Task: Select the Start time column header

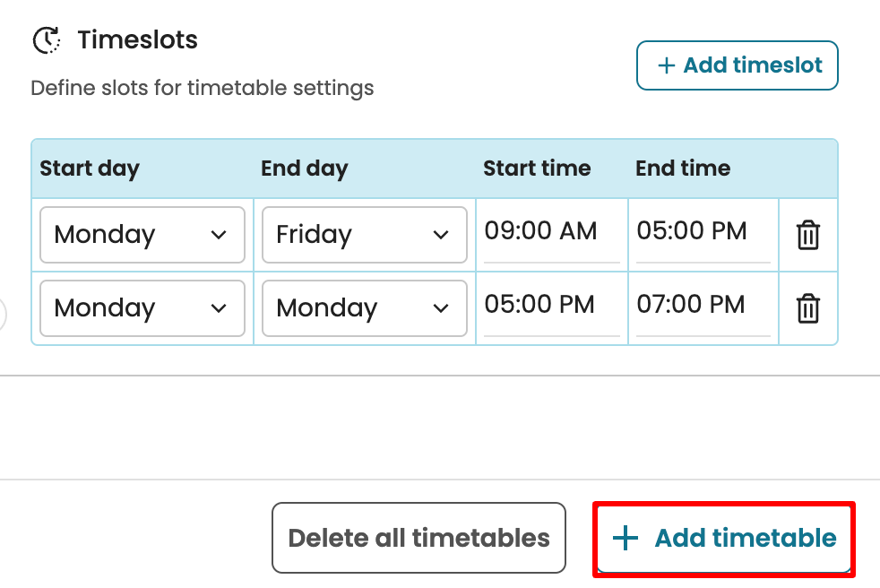Action: tap(537, 169)
